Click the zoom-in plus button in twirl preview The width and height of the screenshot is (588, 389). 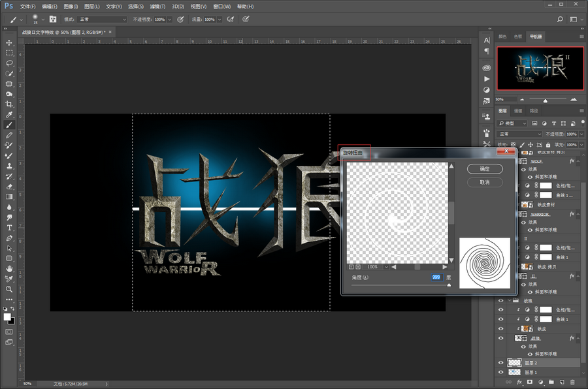click(x=358, y=267)
